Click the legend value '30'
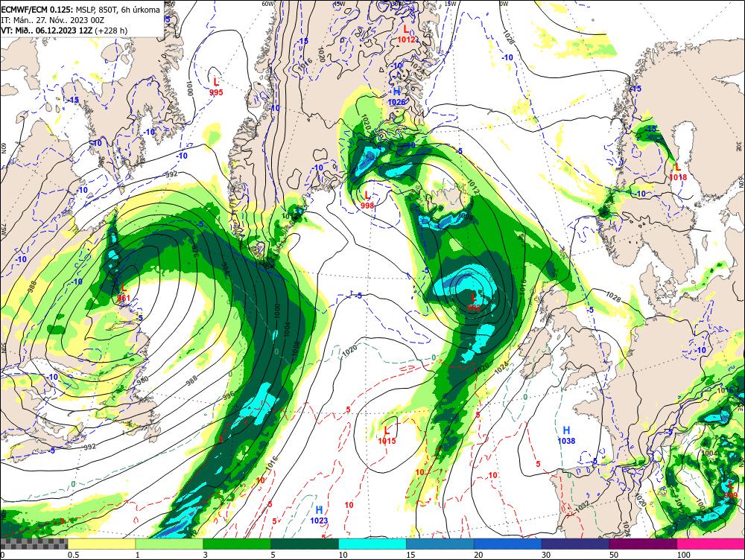This screenshot has height=560, width=745. click(546, 555)
